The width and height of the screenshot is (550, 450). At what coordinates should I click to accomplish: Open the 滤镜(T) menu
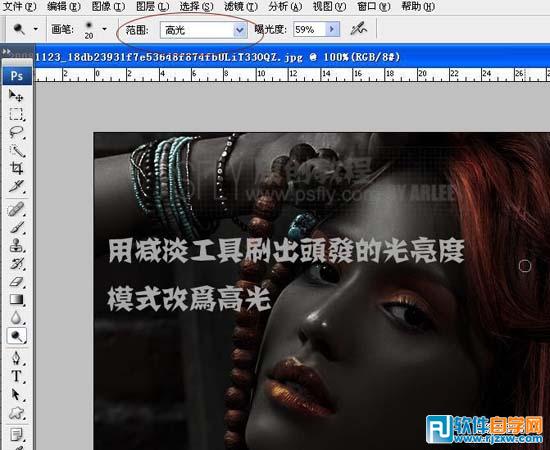[241, 6]
